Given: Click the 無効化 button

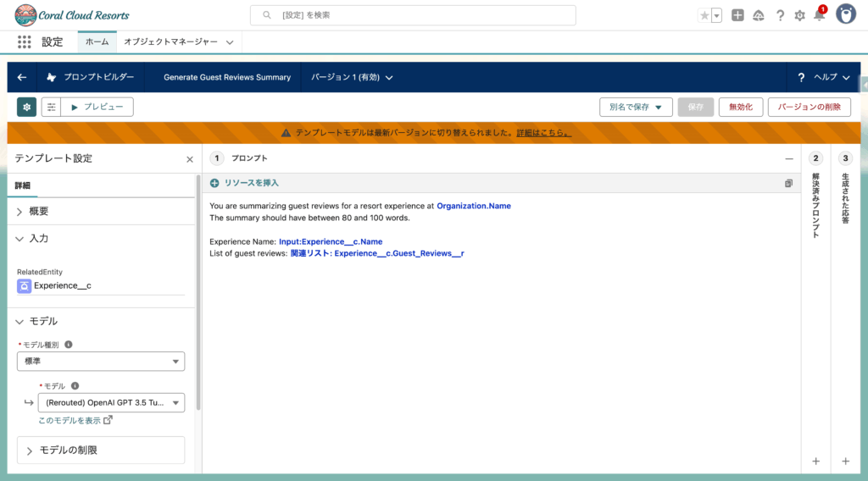Looking at the screenshot, I should (740, 107).
